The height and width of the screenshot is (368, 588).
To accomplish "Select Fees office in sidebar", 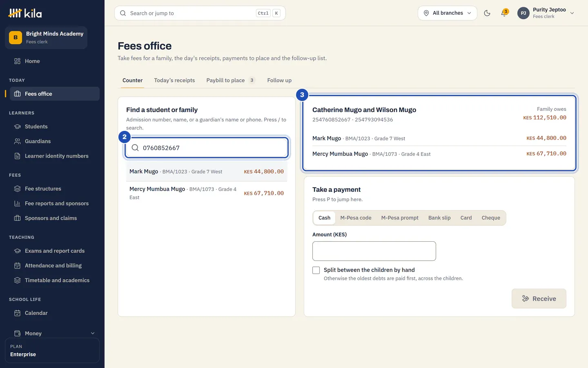I will click(x=55, y=94).
